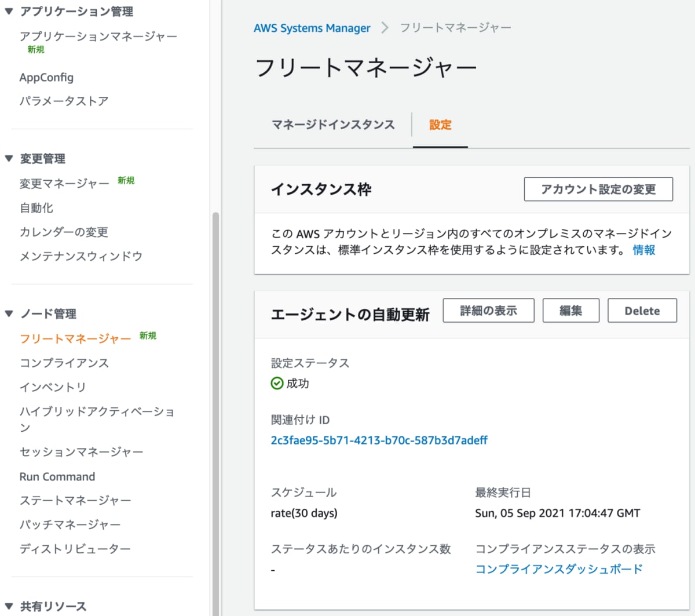Screen dimensions: 695x616
Task: Click 詳細の表示 button
Action: 488,311
